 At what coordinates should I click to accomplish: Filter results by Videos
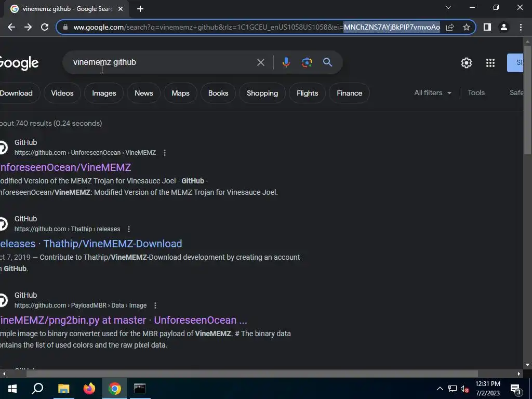tap(62, 93)
